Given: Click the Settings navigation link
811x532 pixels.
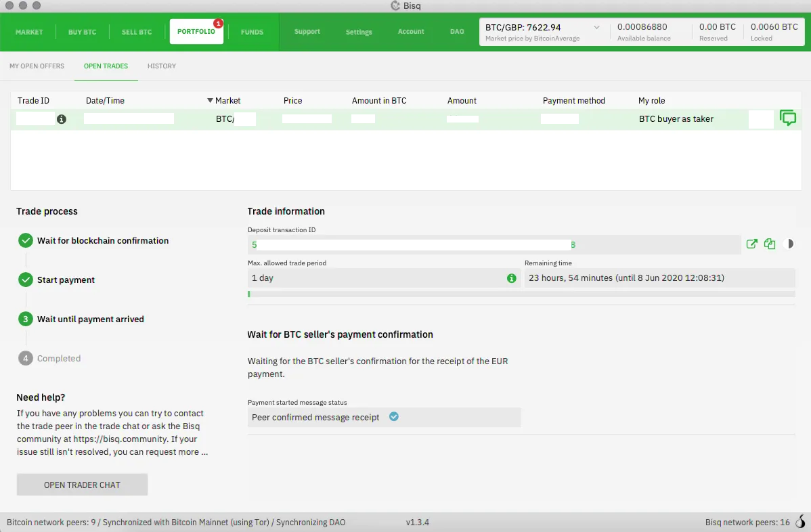Looking at the screenshot, I should tap(359, 32).
